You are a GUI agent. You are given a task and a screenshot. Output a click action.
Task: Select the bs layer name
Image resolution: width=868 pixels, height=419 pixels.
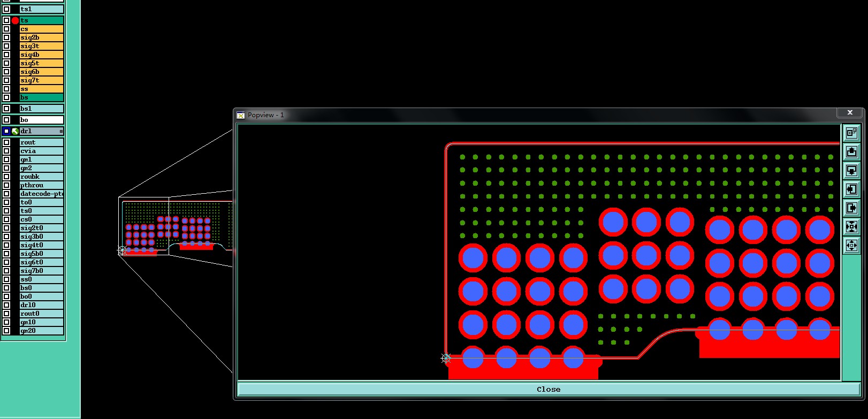[x=42, y=97]
